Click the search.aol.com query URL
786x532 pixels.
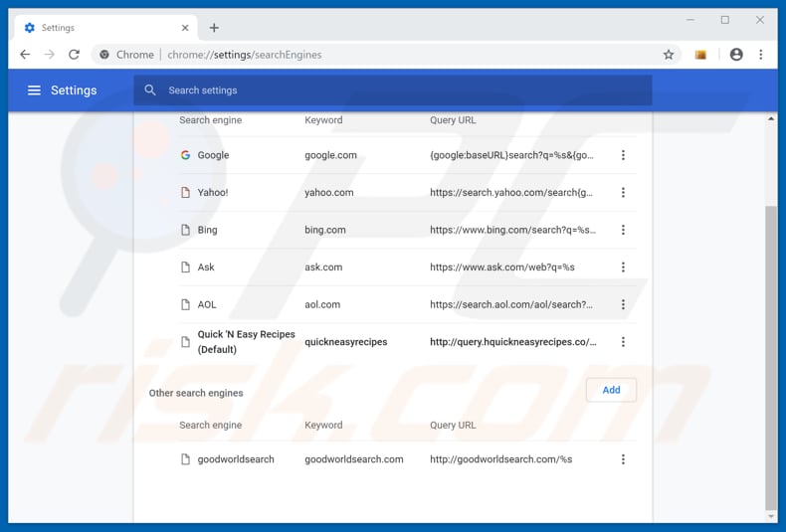pos(511,304)
